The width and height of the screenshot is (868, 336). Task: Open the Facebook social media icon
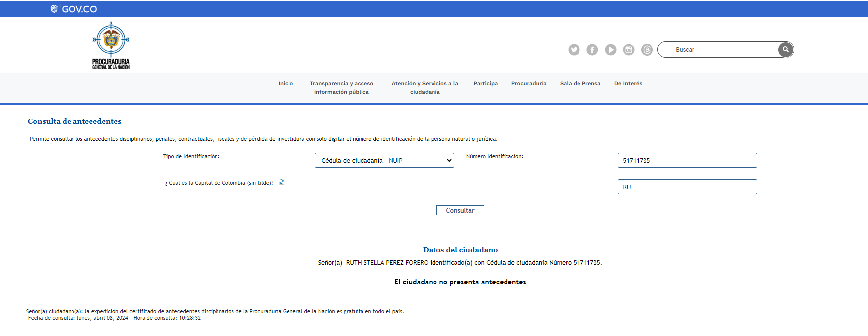[x=592, y=50]
